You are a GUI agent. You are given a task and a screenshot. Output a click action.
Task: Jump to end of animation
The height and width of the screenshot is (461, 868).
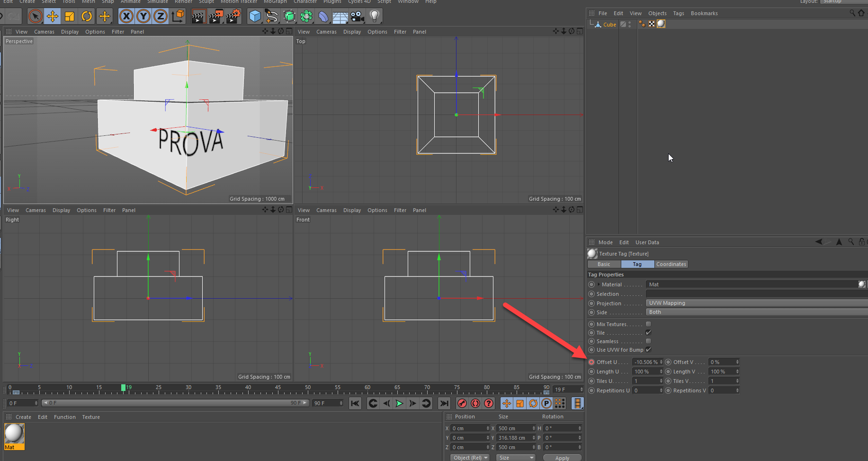pos(444,403)
